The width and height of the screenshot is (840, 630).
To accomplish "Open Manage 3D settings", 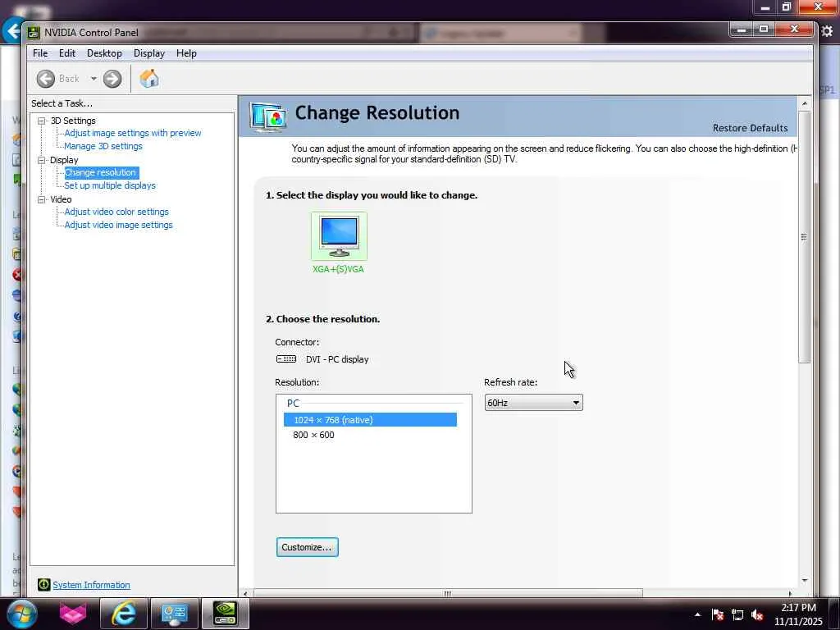I will tap(103, 146).
